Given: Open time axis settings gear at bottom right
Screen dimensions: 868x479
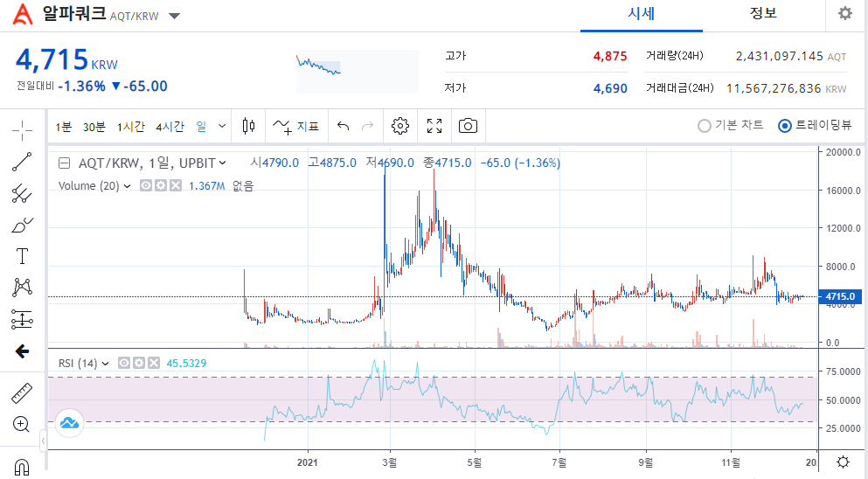Looking at the screenshot, I should (x=844, y=462).
